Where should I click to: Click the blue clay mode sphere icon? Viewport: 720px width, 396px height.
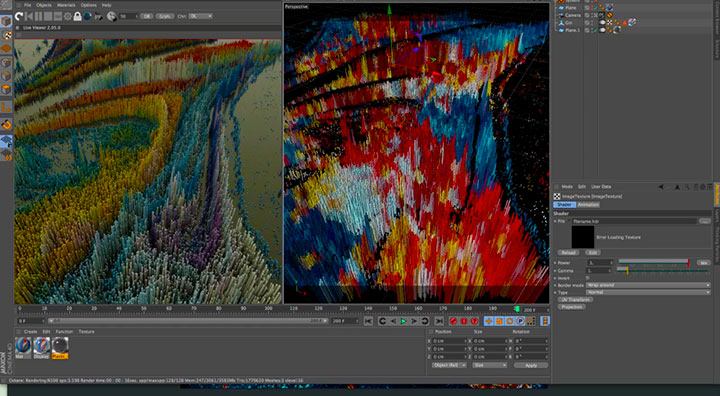(87, 16)
